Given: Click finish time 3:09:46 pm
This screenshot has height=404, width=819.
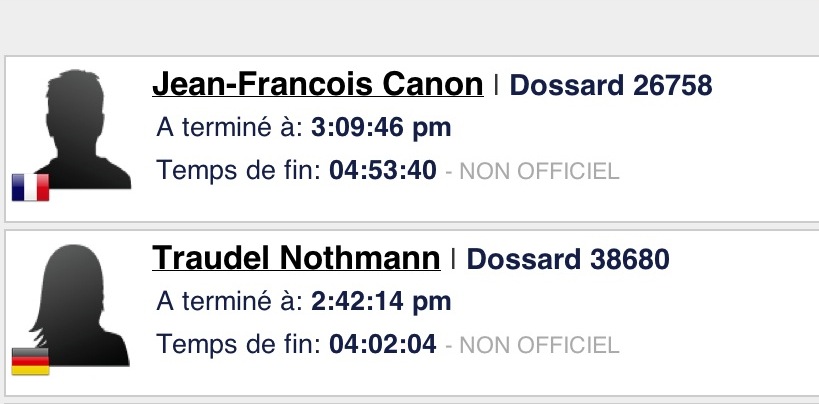Looking at the screenshot, I should click(381, 128).
